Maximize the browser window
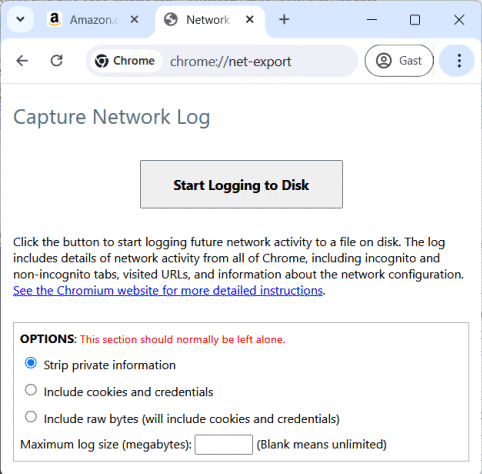482x474 pixels. pyautogui.click(x=415, y=20)
